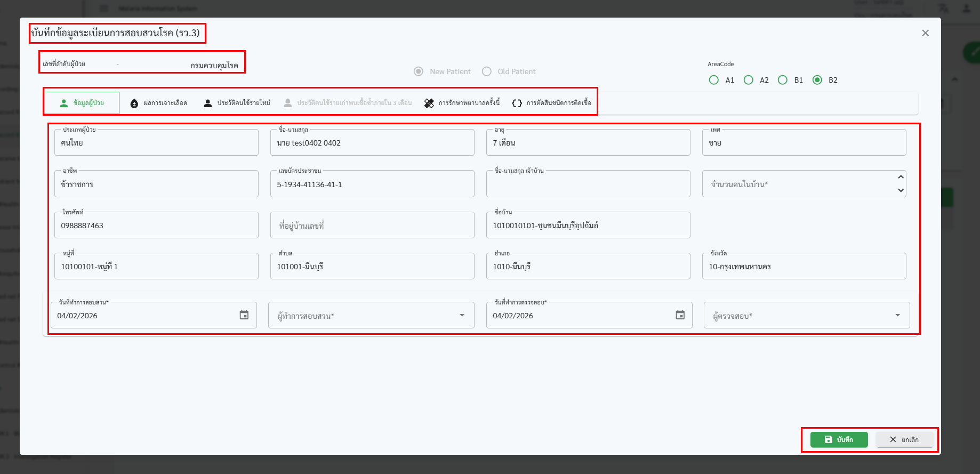Open the การรักษาพยาบาลครั้งนี้ tab
980x474 pixels.
pyautogui.click(x=469, y=103)
